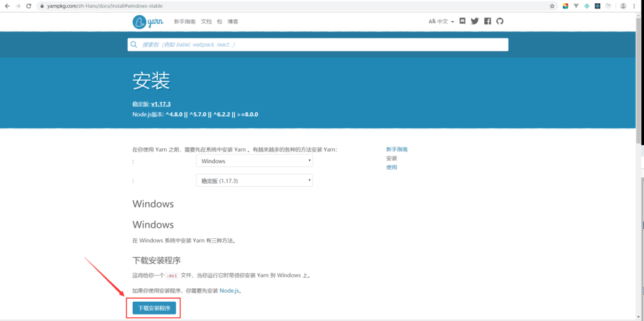The height and width of the screenshot is (321, 644).
Task: Open the 新手指南 sidebar link
Action: (x=397, y=149)
